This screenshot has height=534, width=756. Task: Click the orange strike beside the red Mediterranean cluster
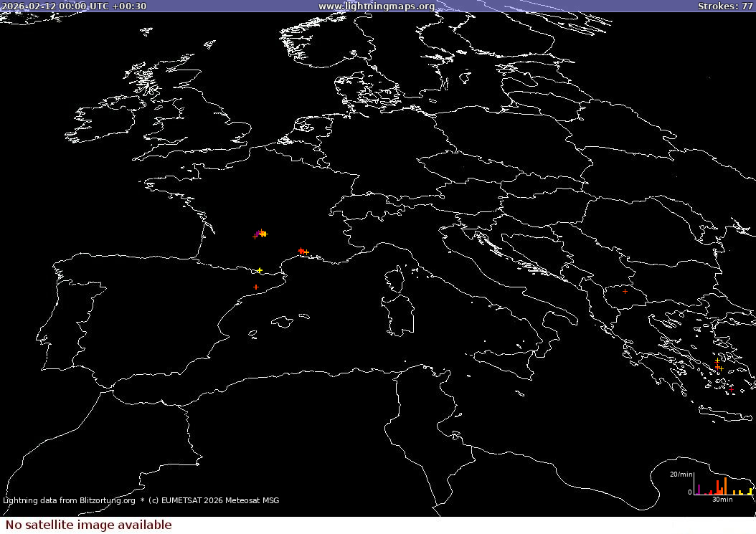click(308, 252)
